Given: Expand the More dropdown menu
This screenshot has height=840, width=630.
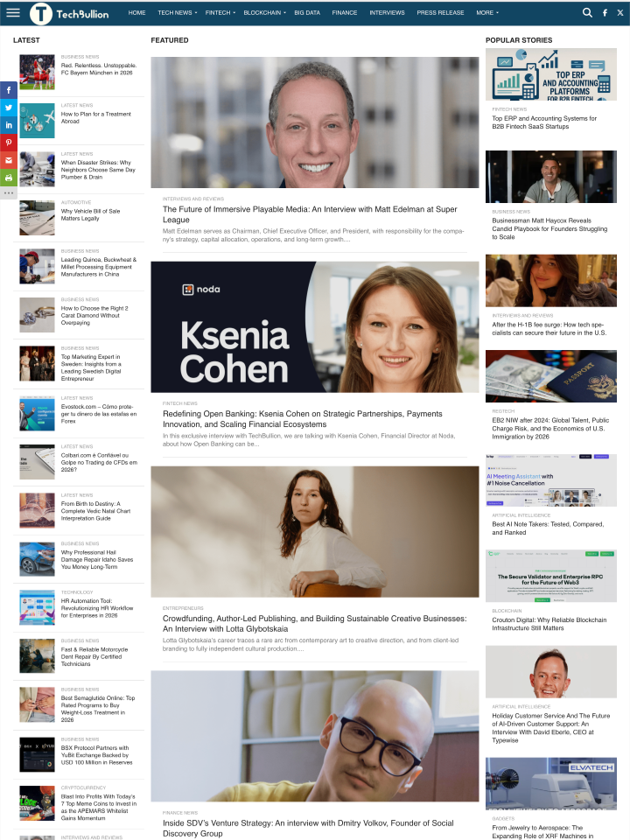Looking at the screenshot, I should coord(487,13).
